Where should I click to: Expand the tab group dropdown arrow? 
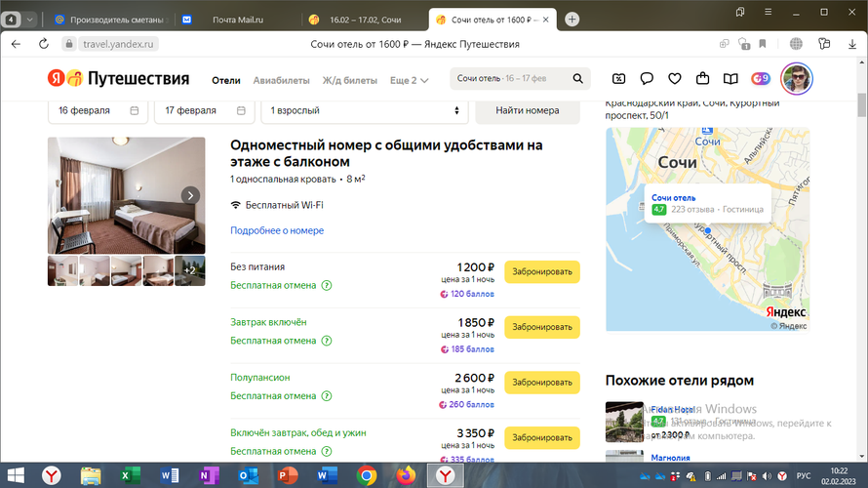[x=30, y=20]
